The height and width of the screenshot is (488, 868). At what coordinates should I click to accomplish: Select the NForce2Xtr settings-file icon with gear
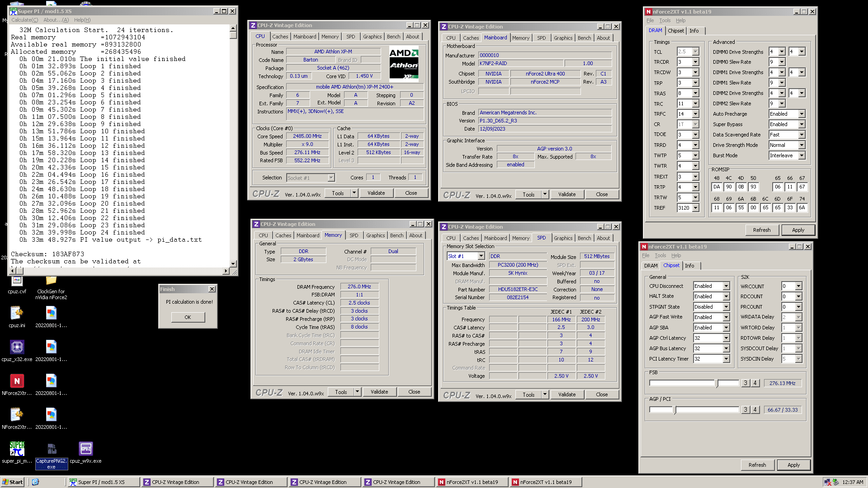click(x=17, y=414)
